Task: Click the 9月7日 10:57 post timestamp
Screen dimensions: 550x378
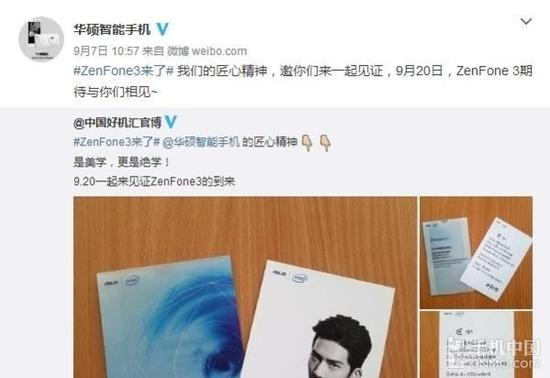Action: [x=106, y=51]
